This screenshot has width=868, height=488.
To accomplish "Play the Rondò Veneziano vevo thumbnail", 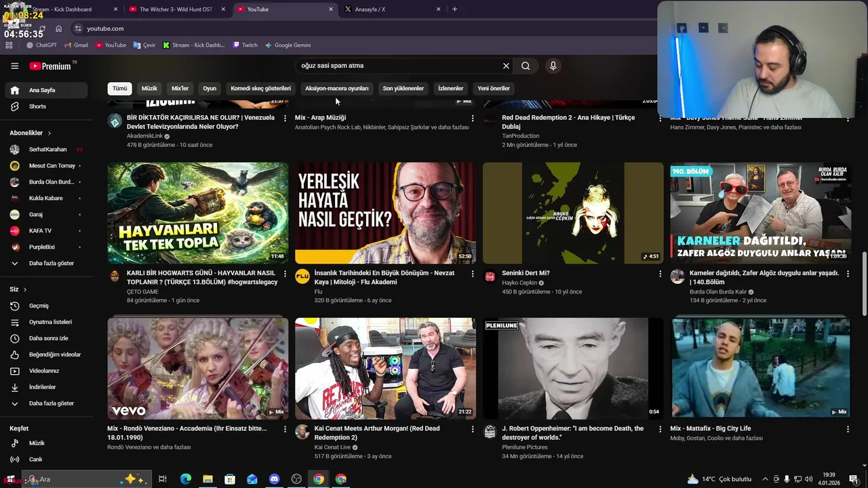I will 197,369.
